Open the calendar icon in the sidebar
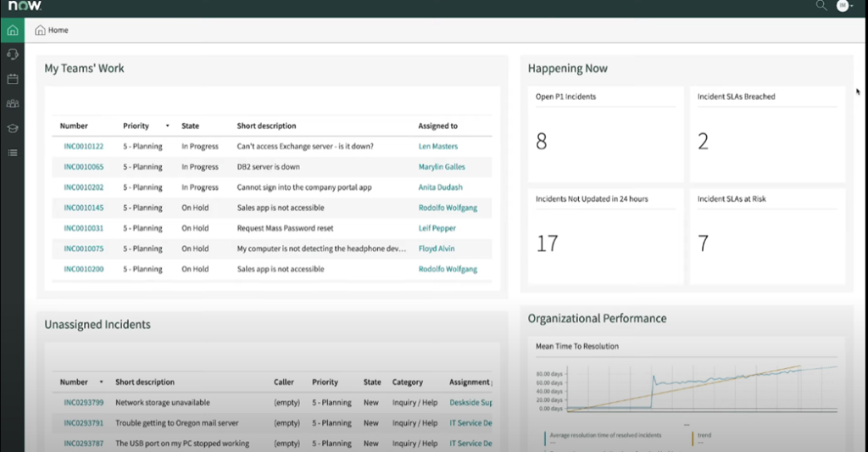Image resolution: width=868 pixels, height=452 pixels. (x=12, y=79)
